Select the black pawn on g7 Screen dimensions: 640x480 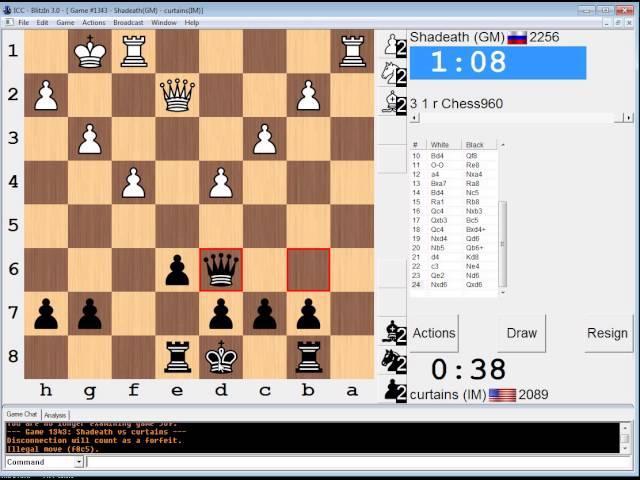(90, 313)
